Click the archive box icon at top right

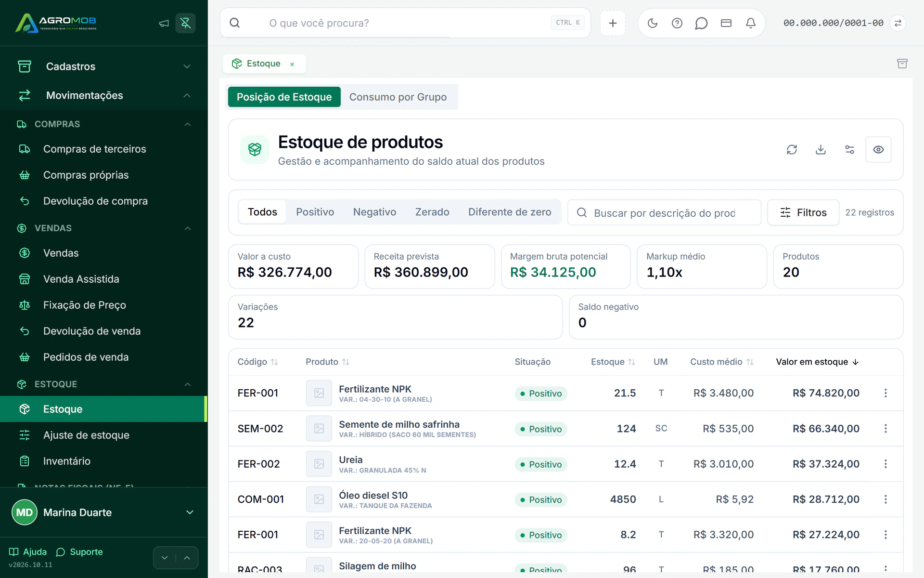(902, 64)
